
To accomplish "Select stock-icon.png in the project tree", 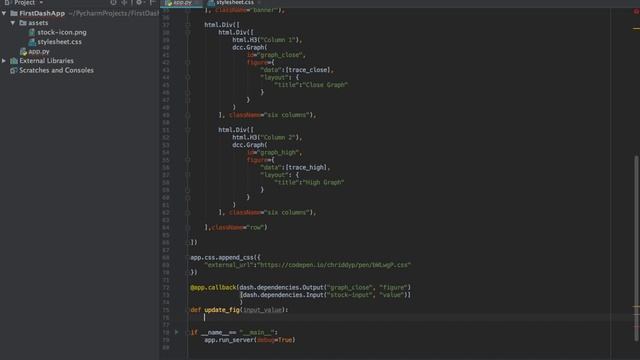I will click(x=62, y=32).
